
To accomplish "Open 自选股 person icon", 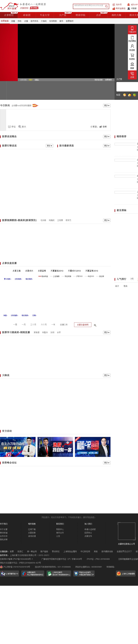I will click(132, 46).
